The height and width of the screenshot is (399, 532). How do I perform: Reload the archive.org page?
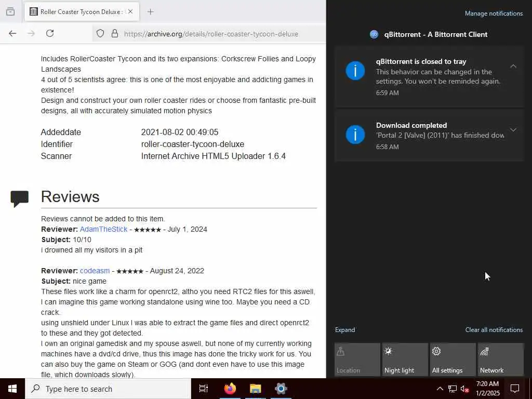[50, 33]
